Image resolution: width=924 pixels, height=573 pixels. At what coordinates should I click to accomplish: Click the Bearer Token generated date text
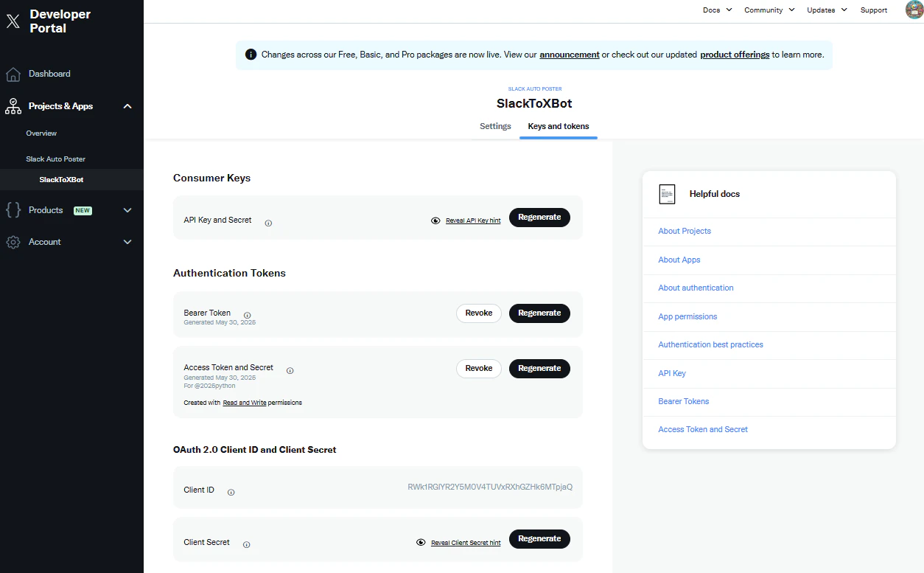pos(220,322)
